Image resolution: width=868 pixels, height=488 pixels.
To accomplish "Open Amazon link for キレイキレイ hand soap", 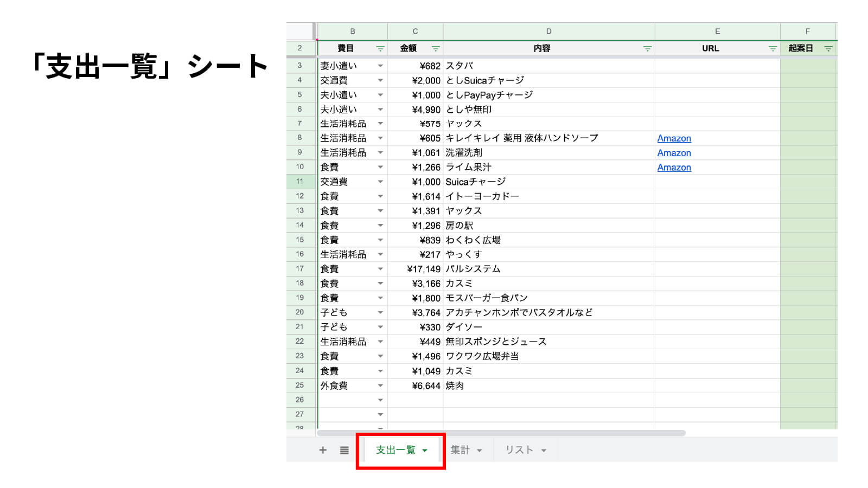I will (x=674, y=138).
